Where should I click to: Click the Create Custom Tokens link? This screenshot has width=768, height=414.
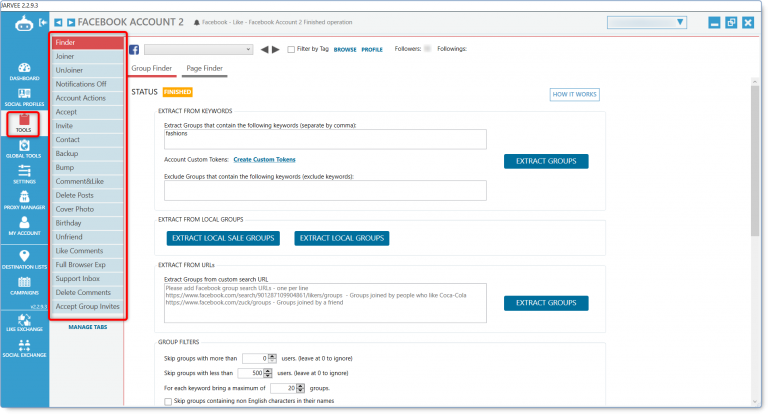[x=264, y=160]
